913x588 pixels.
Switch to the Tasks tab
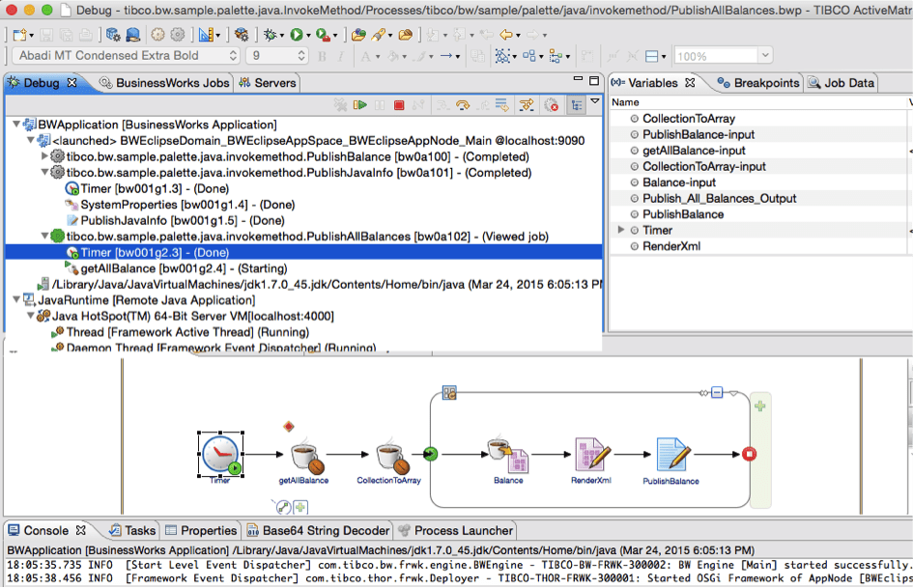point(132,530)
